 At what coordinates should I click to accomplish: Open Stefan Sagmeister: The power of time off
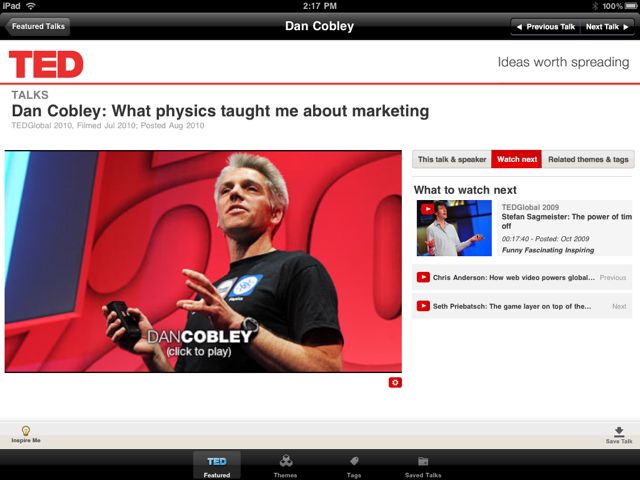pos(567,221)
